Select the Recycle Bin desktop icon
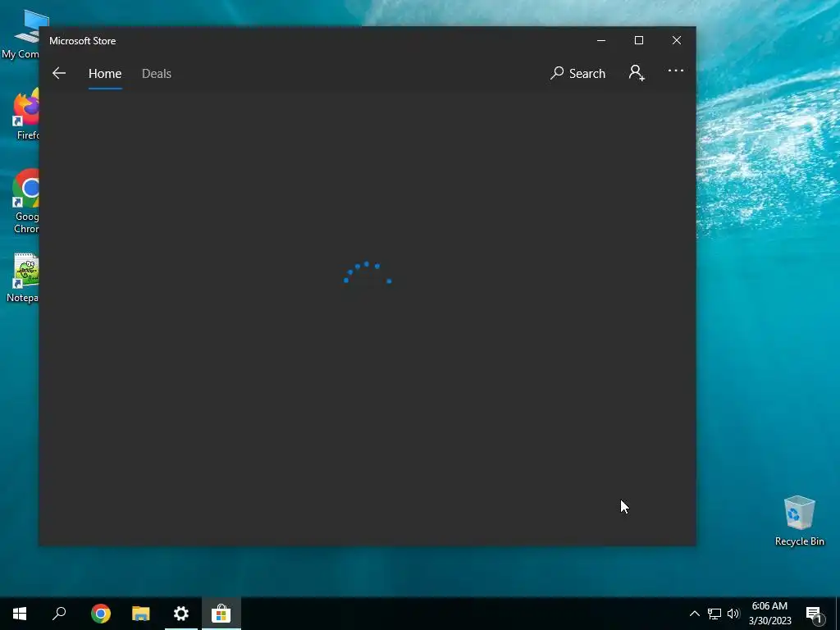The image size is (840, 630). coord(799,521)
